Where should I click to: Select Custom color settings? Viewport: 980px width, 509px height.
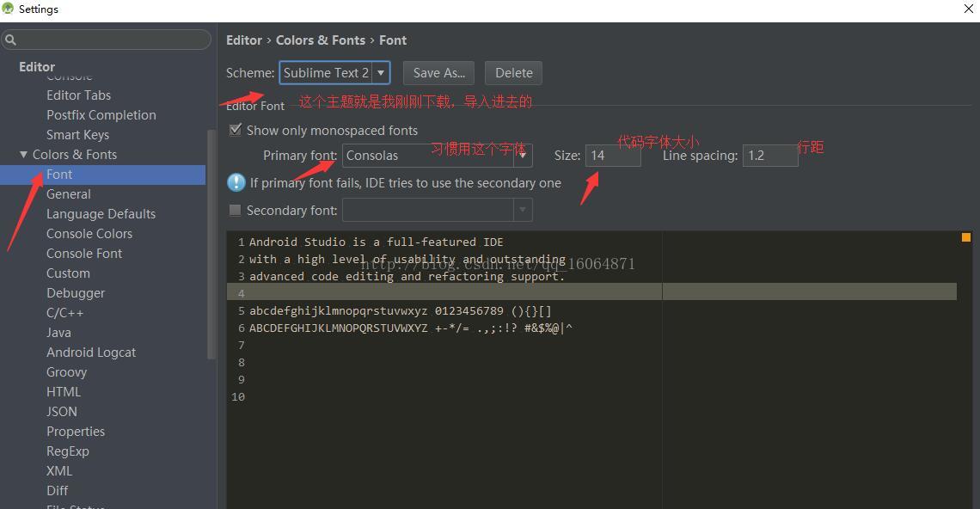click(x=68, y=273)
